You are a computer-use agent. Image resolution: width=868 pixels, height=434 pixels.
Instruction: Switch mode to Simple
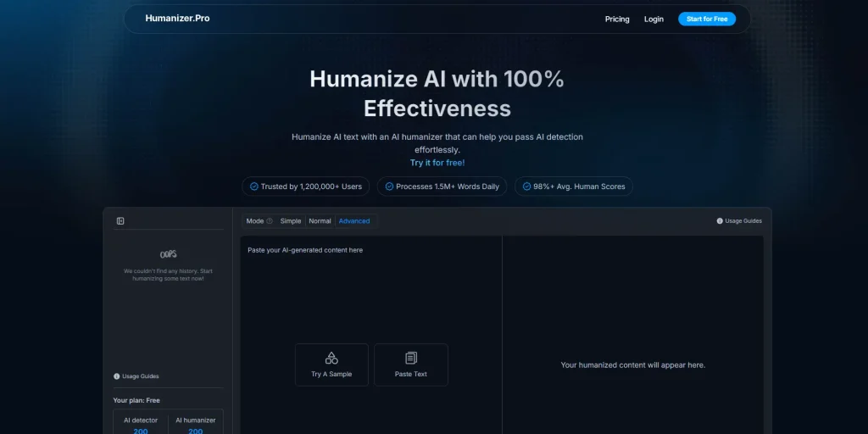tap(291, 221)
